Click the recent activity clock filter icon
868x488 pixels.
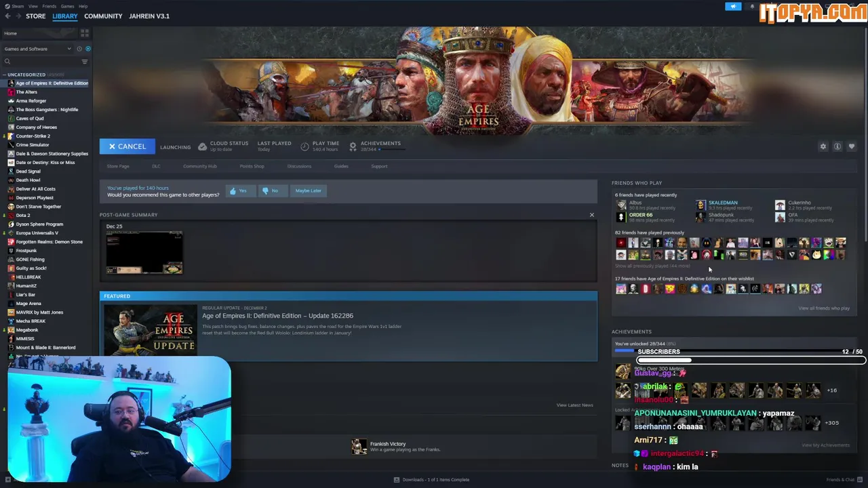pyautogui.click(x=79, y=49)
